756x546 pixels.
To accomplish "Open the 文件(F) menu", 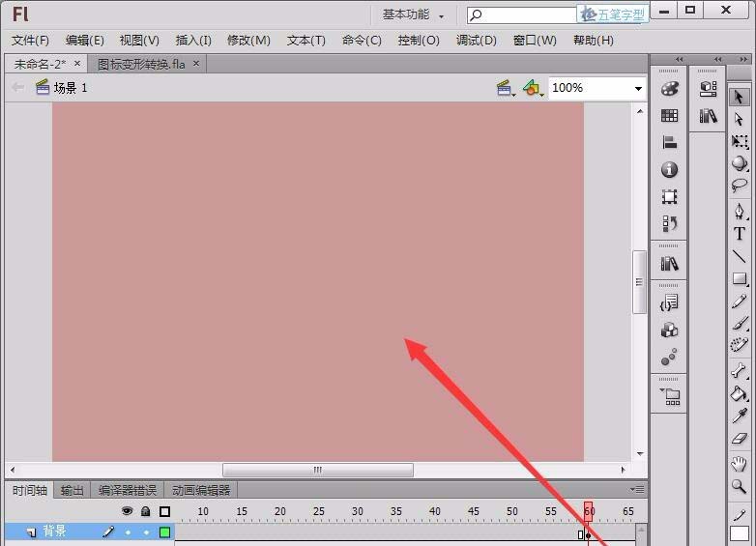I will click(30, 41).
